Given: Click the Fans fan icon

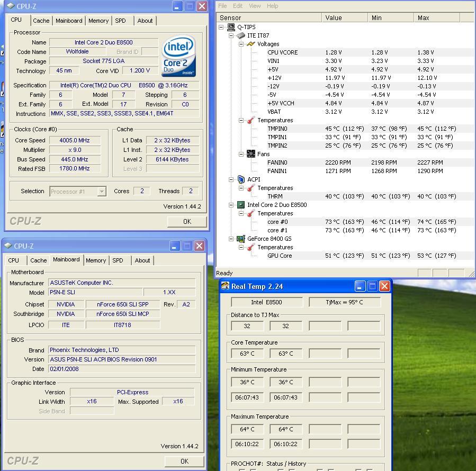Looking at the screenshot, I should click(251, 154).
